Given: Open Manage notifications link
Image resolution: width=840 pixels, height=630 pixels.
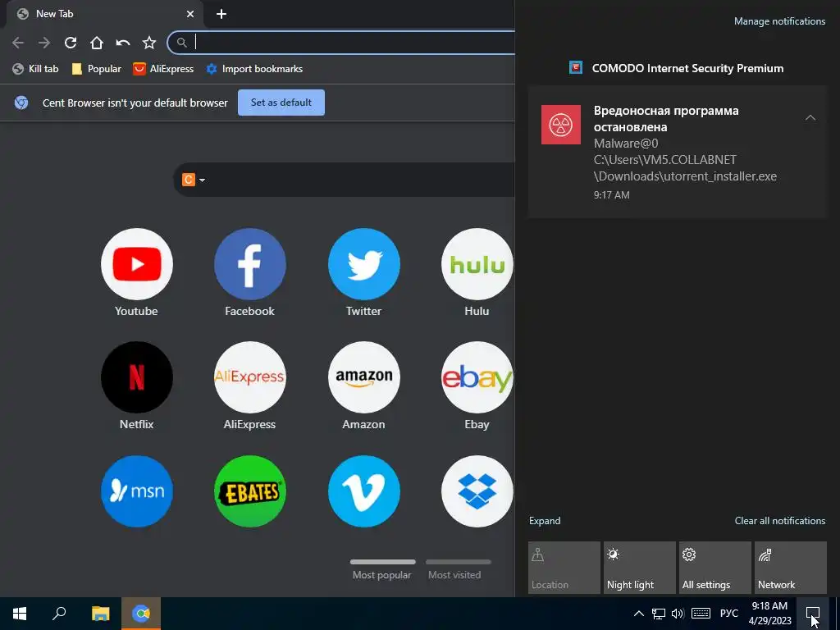Looking at the screenshot, I should coord(779,21).
